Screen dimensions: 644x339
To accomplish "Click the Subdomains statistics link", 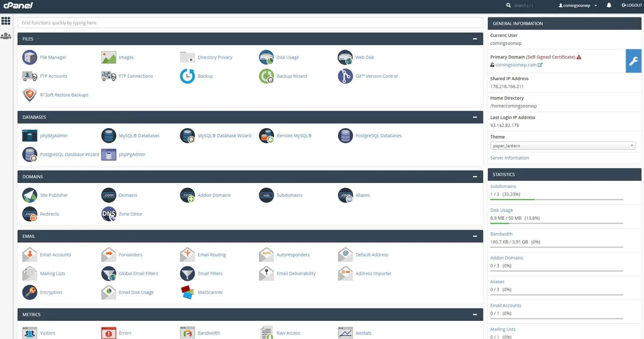I will (503, 186).
